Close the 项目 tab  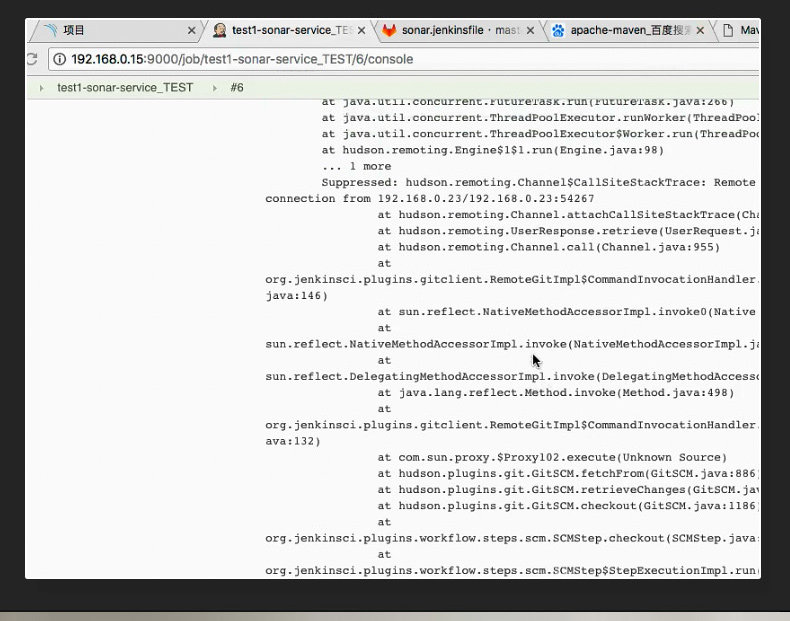[191, 31]
